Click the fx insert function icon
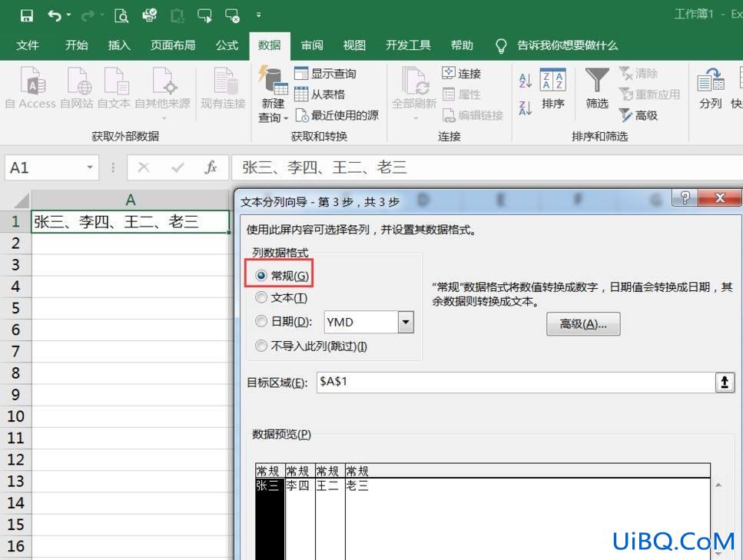Screen dimensions: 743x560 [211, 167]
